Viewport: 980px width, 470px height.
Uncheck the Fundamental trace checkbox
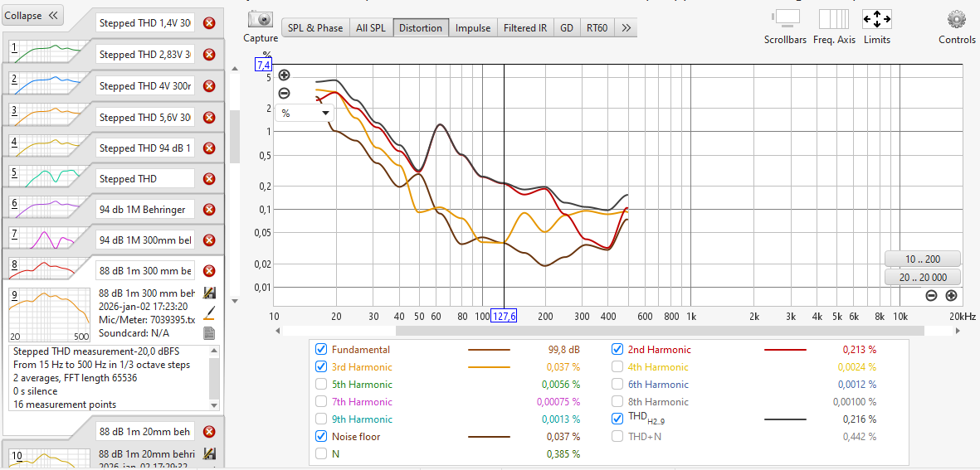[x=321, y=350]
